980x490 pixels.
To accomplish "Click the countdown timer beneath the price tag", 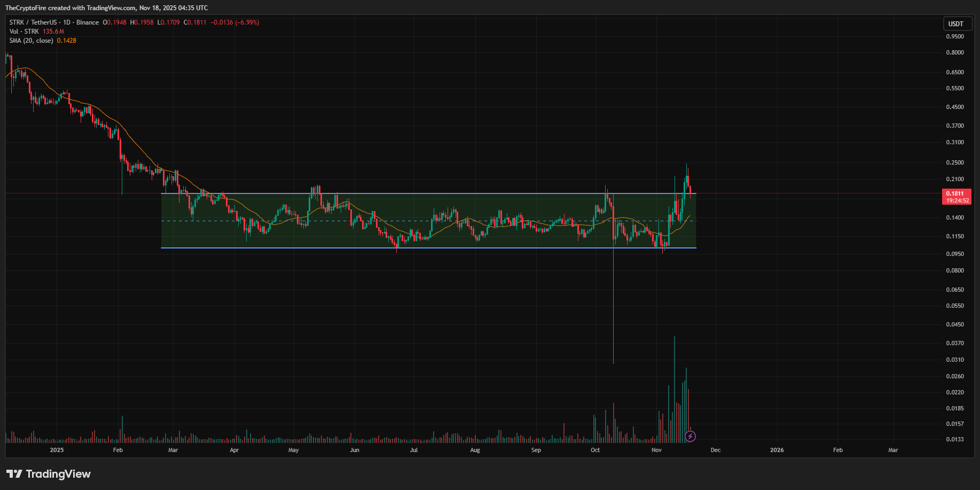I will tap(957, 200).
